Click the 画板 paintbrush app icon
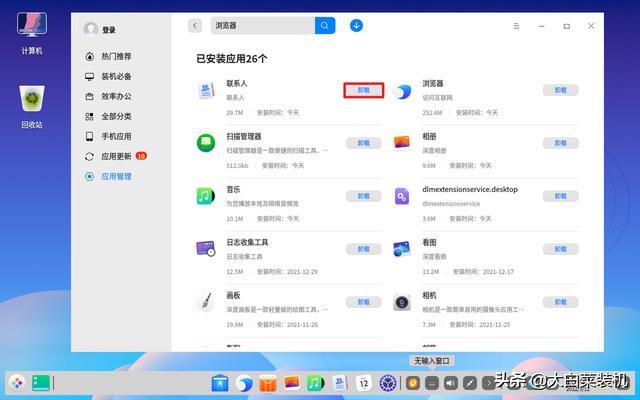The height and width of the screenshot is (400, 640). [x=206, y=302]
